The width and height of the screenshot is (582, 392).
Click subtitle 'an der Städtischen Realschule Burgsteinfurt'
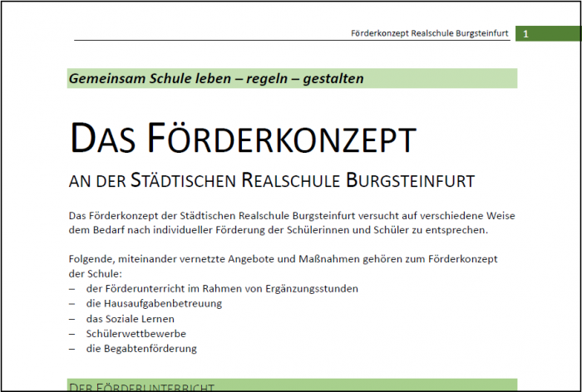271,180
